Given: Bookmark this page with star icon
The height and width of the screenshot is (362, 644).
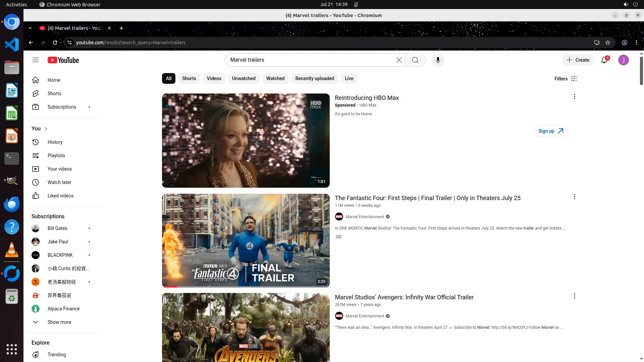Looking at the screenshot, I should click(x=608, y=43).
